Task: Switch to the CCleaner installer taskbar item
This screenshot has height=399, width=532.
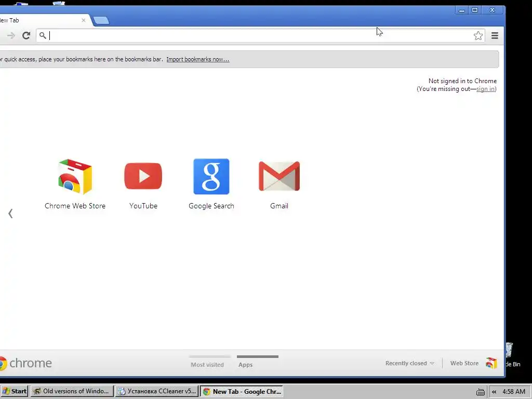Action: tap(156, 391)
